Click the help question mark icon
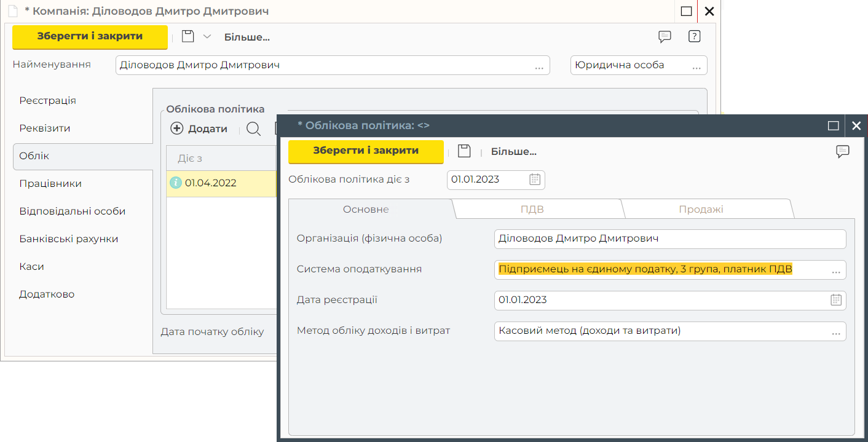The image size is (868, 442). click(694, 37)
